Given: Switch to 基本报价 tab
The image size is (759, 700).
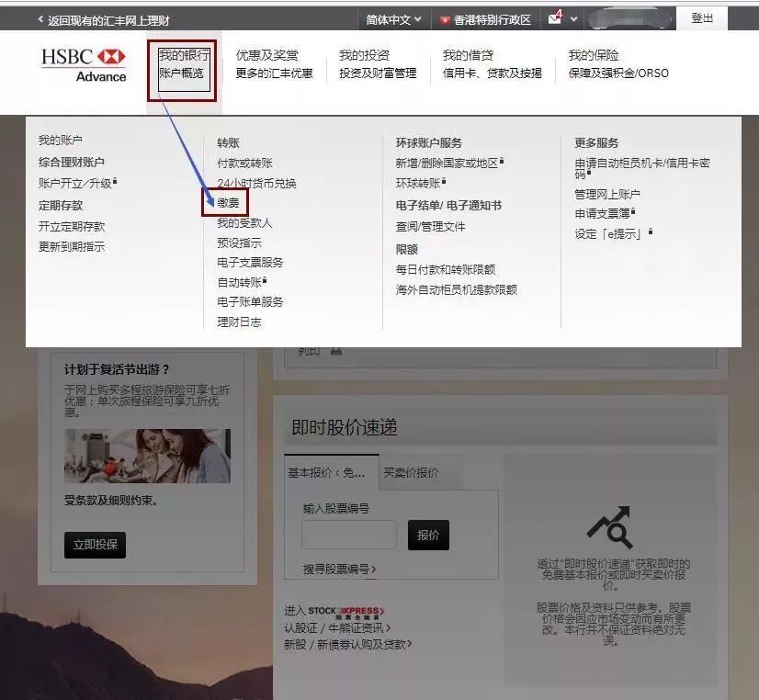Looking at the screenshot, I should click(331, 472).
